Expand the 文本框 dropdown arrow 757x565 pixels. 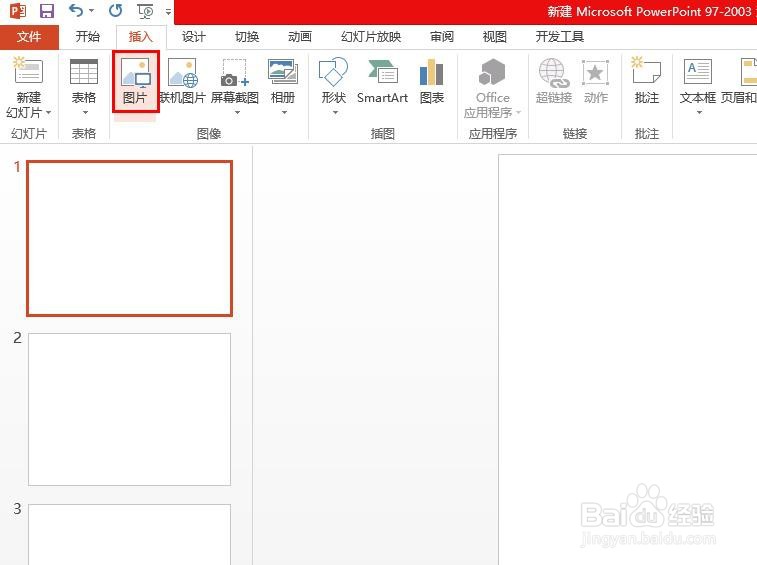699,113
